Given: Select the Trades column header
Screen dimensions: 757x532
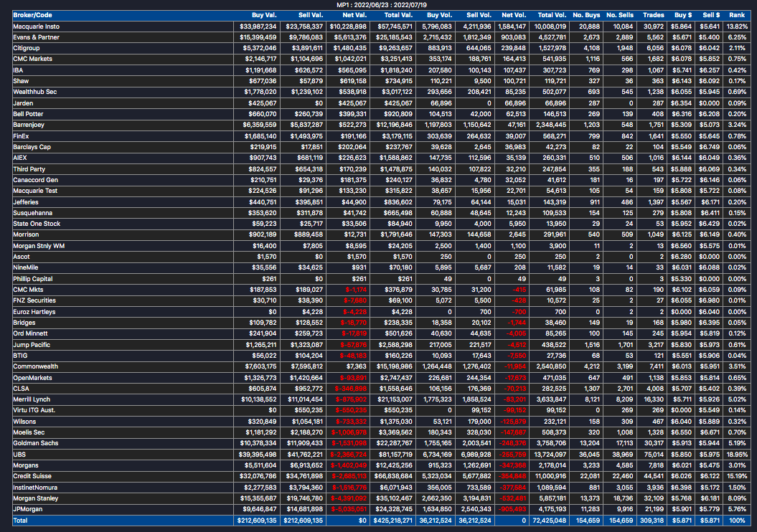Looking at the screenshot, I should coord(653,15).
